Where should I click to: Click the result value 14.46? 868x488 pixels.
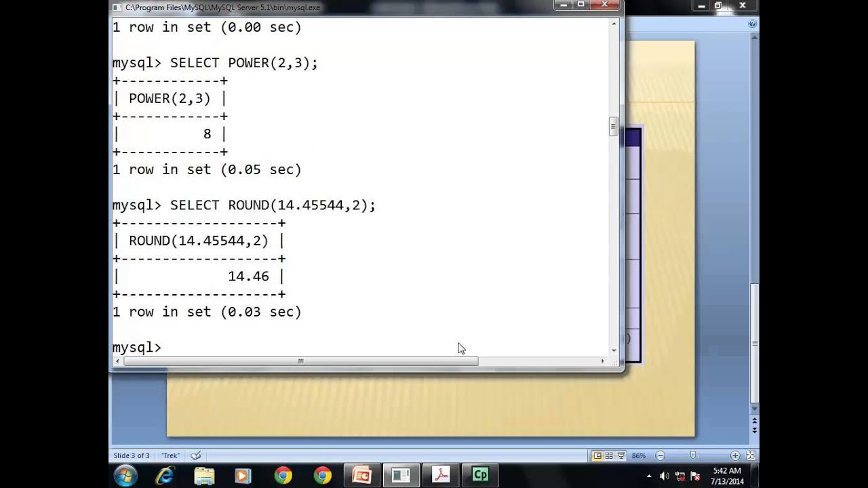click(x=248, y=276)
